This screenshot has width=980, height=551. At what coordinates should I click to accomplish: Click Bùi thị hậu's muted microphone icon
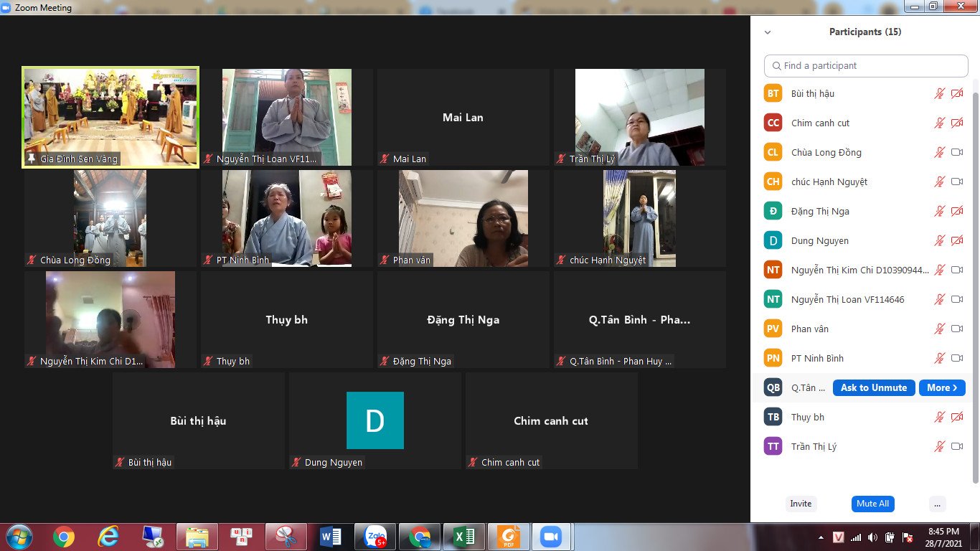pyautogui.click(x=939, y=94)
